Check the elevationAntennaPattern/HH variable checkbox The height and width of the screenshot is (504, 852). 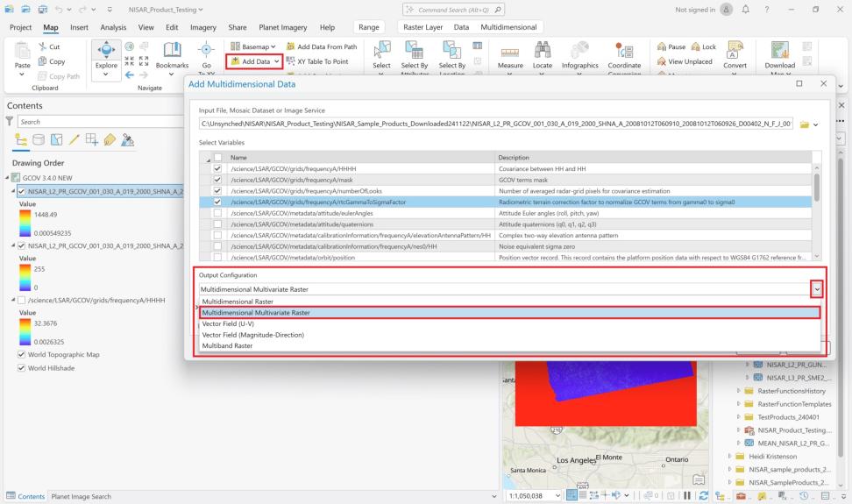pos(217,236)
